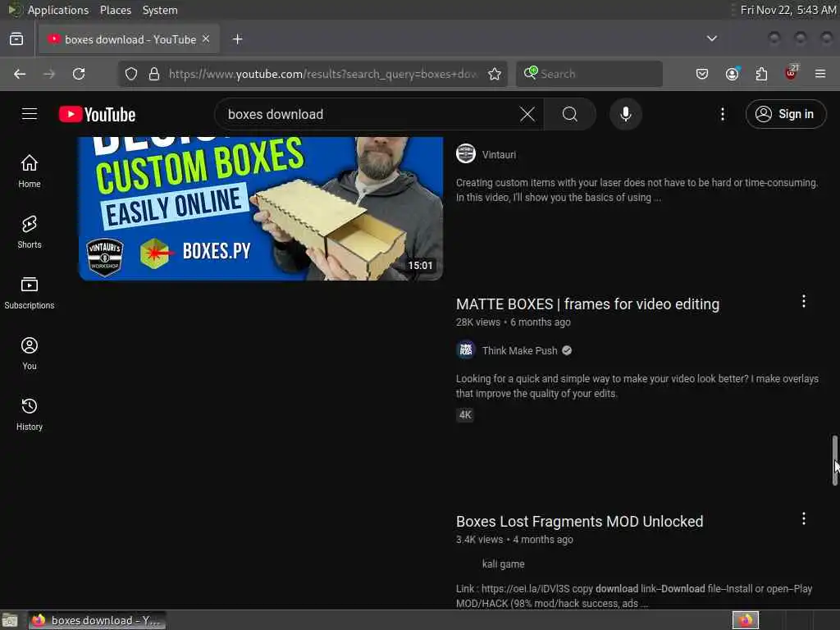Click the 4K badge on MATTE BOXES

pyautogui.click(x=465, y=414)
